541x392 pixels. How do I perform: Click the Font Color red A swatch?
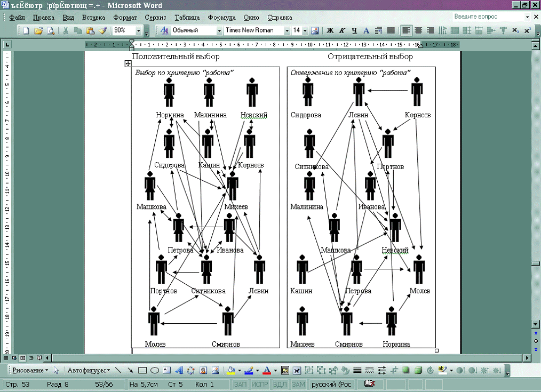click(x=266, y=370)
